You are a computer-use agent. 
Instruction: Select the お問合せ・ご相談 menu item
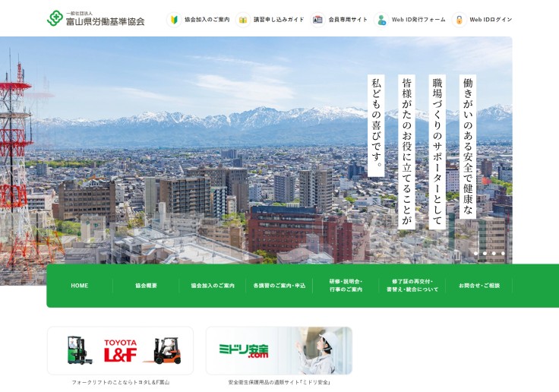click(479, 286)
